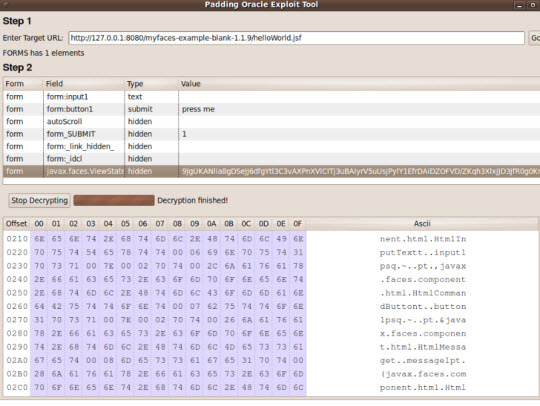Select the form:_idcl row
540x406 pixels.
[x=271, y=159]
